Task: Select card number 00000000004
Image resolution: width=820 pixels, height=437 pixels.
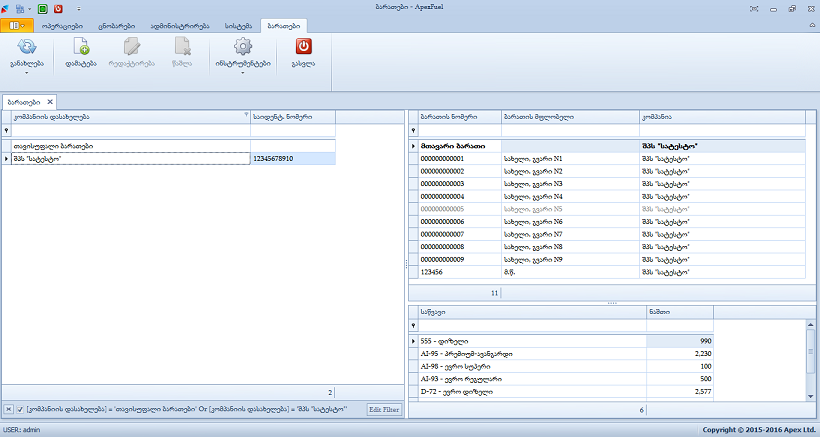Action: (460, 197)
